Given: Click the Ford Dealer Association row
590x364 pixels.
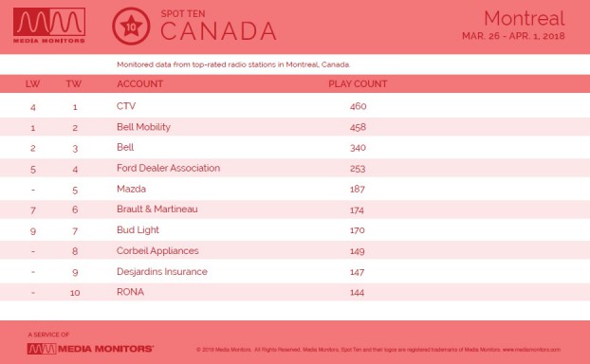Looking at the screenshot, I should (x=295, y=168).
